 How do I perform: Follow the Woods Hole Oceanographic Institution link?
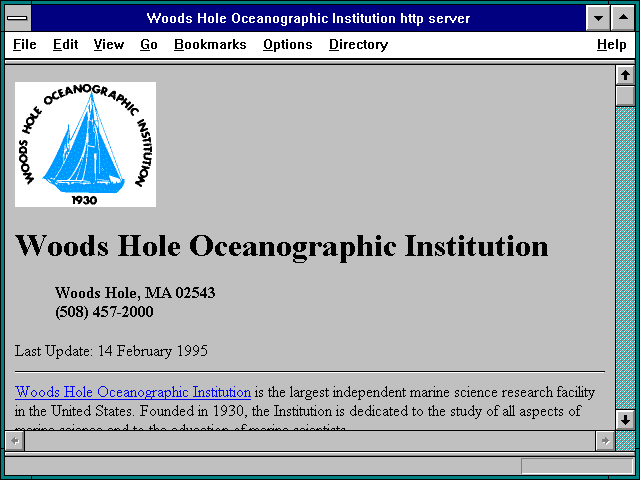tap(133, 392)
